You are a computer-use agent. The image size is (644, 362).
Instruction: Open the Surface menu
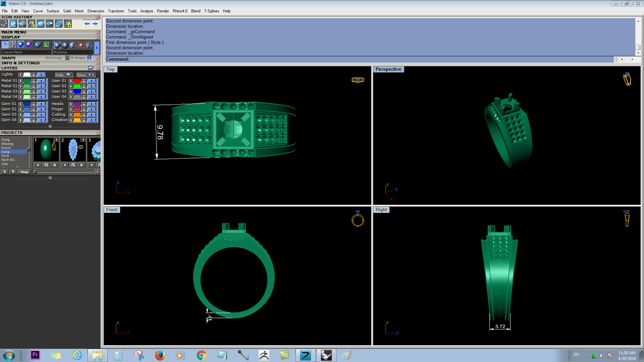53,11
